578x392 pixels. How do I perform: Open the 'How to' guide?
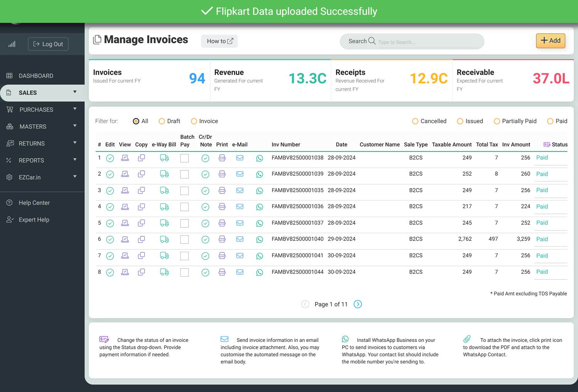219,41
